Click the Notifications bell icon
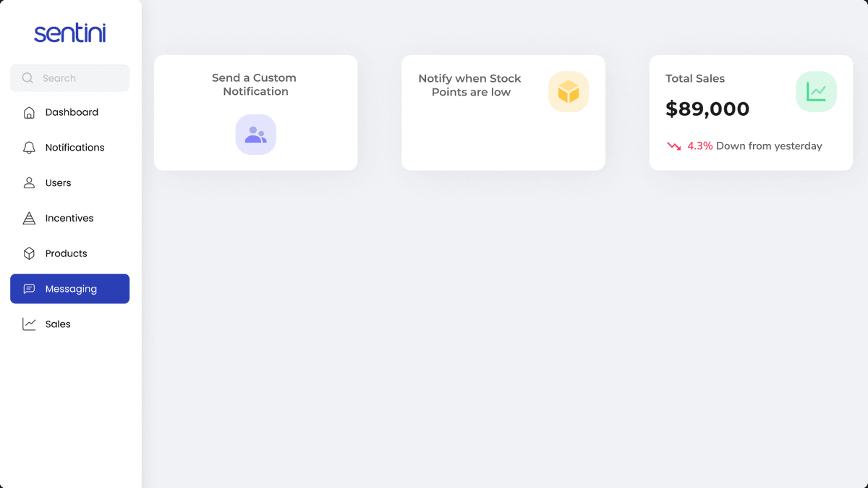Viewport: 868px width, 488px height. [29, 148]
